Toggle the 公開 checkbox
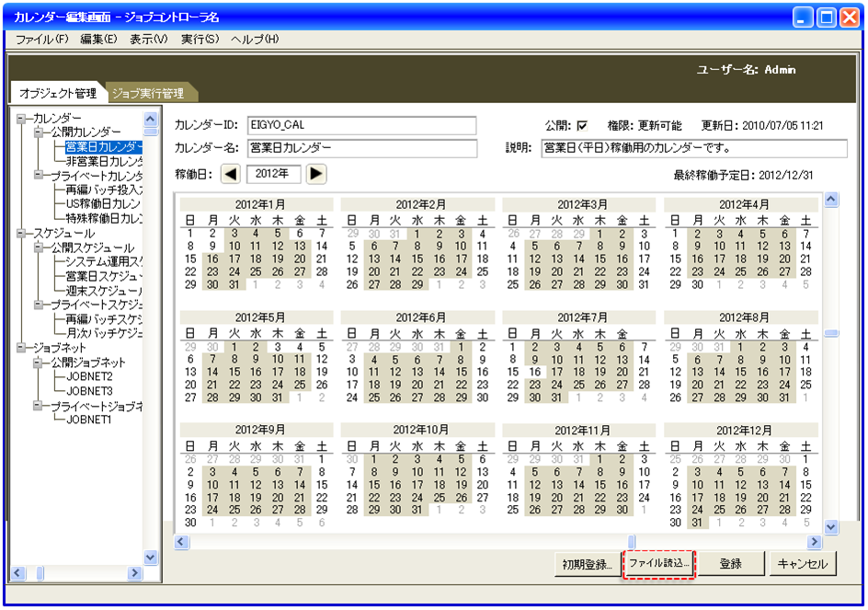This screenshot has height=610, width=868. coord(582,126)
